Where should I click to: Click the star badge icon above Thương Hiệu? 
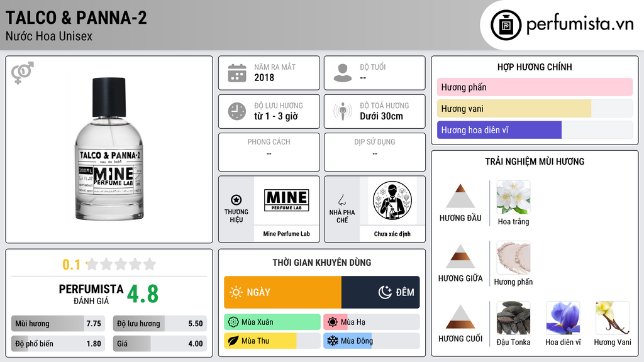pos(236,200)
